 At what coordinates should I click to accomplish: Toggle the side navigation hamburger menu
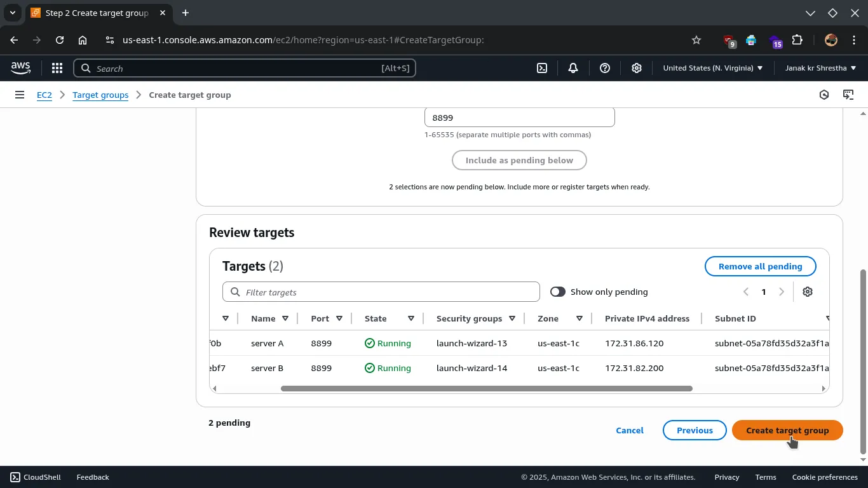click(20, 95)
